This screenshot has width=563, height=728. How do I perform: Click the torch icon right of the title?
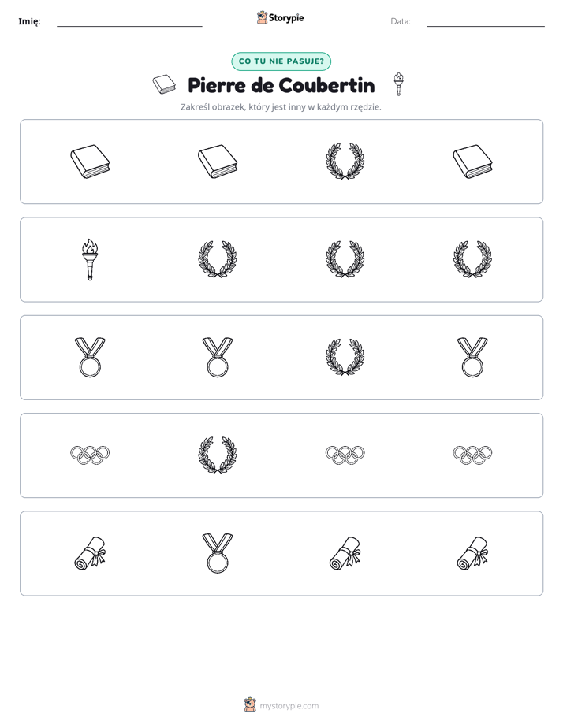point(398,84)
